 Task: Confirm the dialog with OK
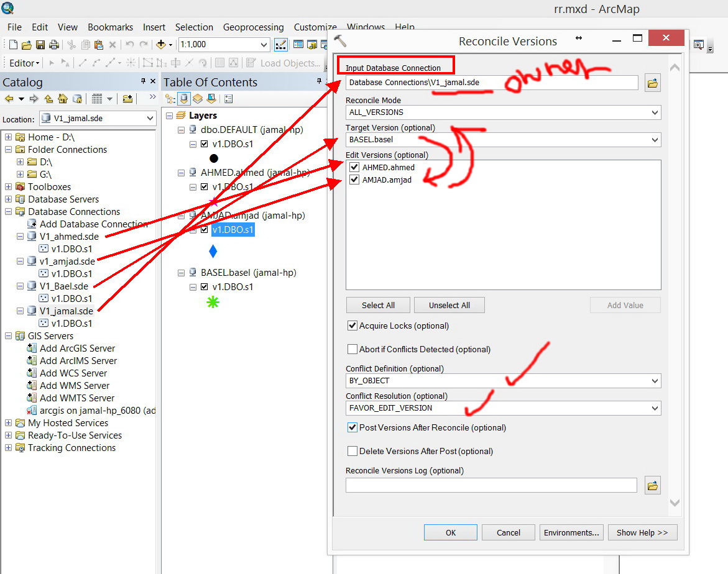click(x=451, y=533)
